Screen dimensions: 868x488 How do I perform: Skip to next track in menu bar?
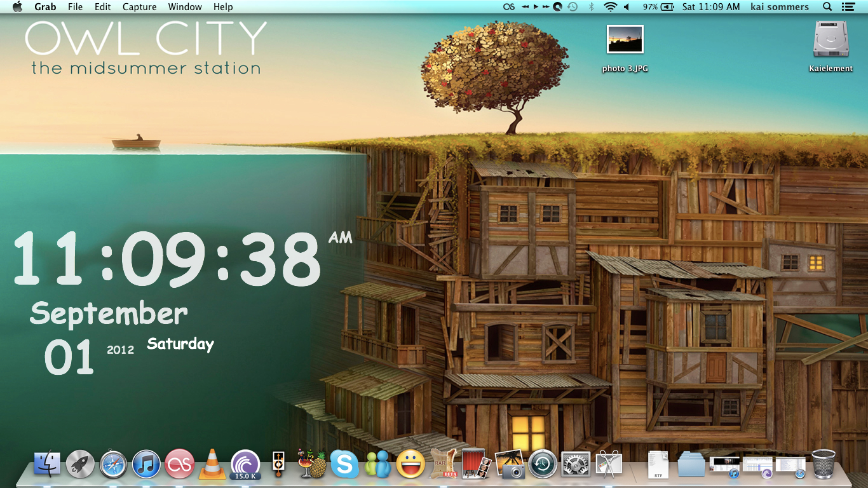(x=546, y=7)
